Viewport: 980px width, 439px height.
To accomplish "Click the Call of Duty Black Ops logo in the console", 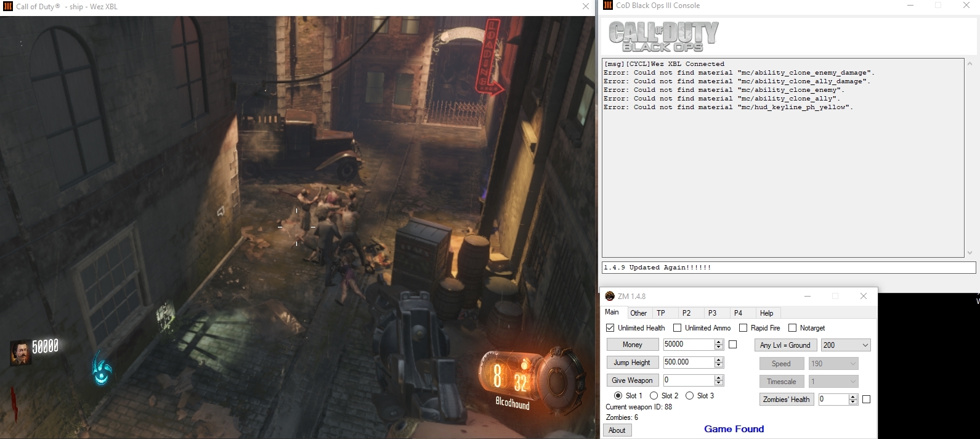I will pos(663,36).
